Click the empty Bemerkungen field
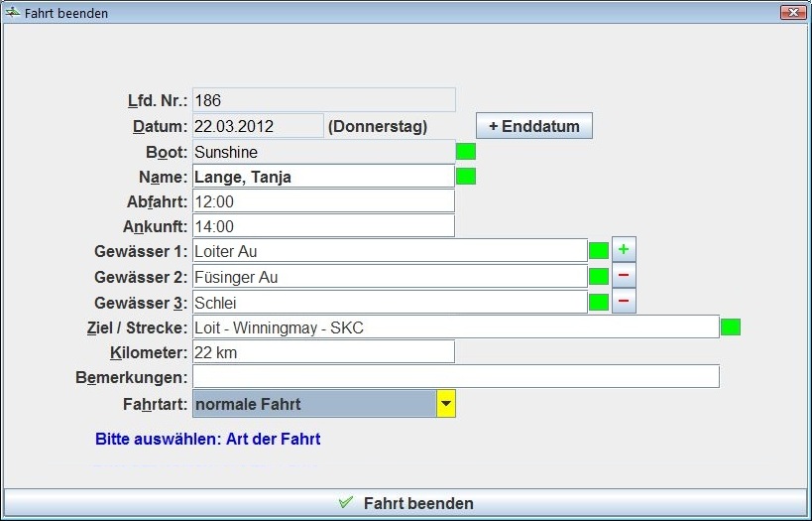Viewport: 812px width, 521px height. 455,377
